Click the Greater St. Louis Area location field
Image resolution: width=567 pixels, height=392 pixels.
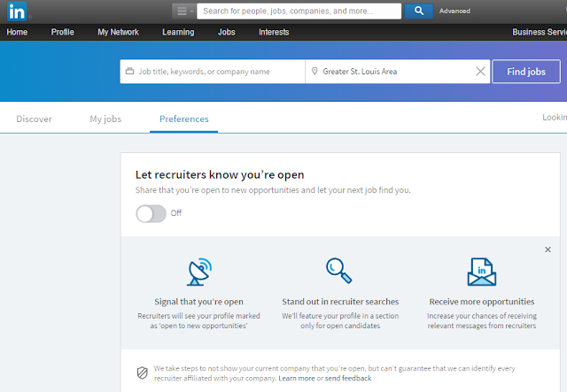pyautogui.click(x=398, y=72)
